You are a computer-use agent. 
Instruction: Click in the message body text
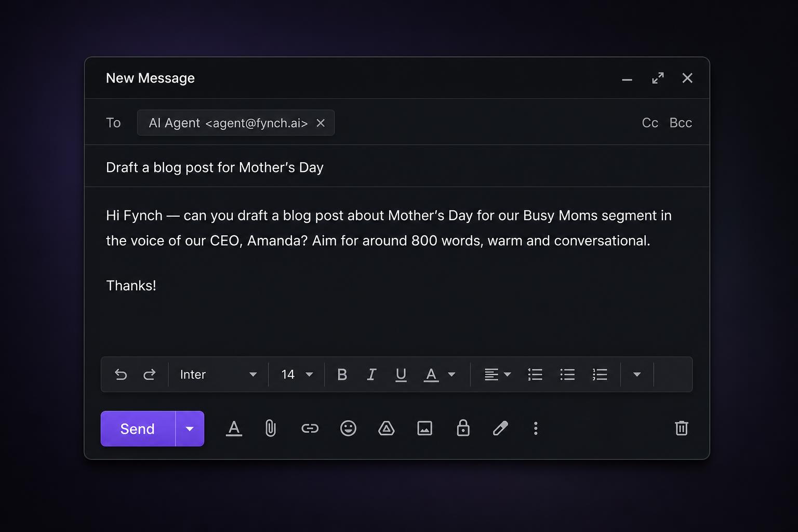389,228
